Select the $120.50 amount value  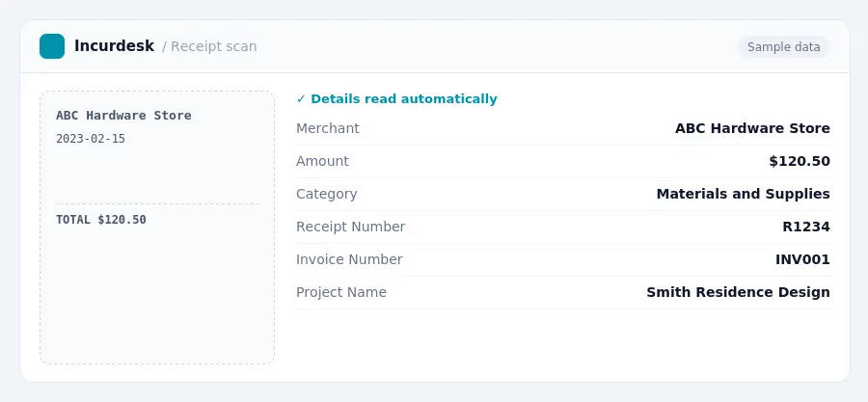point(800,161)
